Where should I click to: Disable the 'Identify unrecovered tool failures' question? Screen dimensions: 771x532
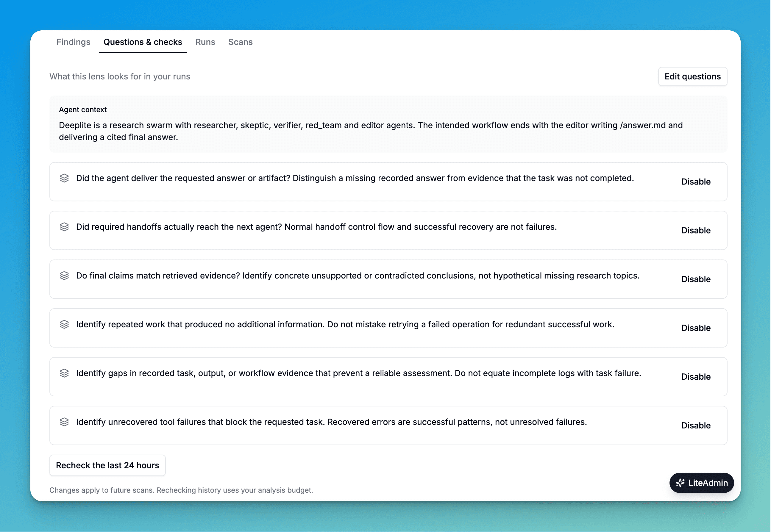[x=696, y=426]
